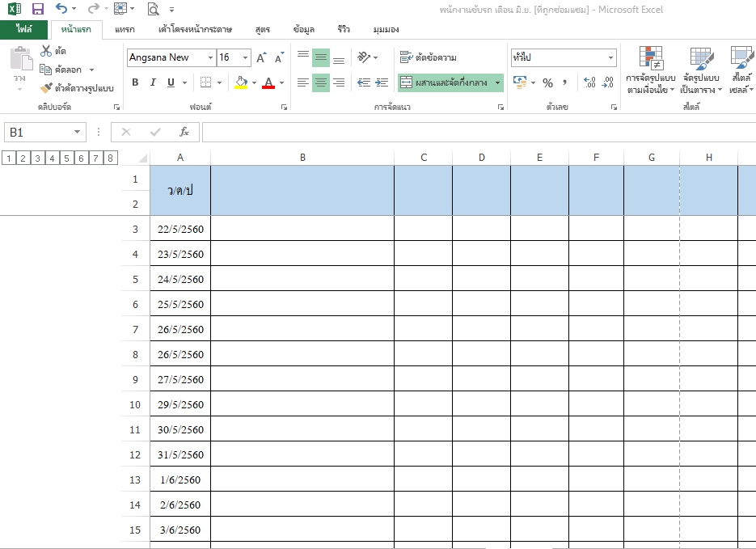Toggle italic formatting
This screenshot has width=756, height=549.
(153, 82)
